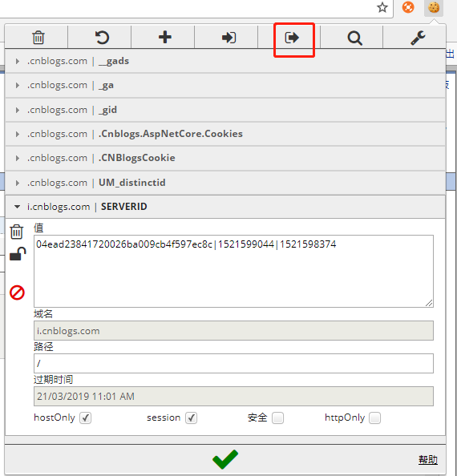The height and width of the screenshot is (476, 457).
Task: Select the .Cnblogs.AspNetCore.Cookies row
Action: (225, 134)
